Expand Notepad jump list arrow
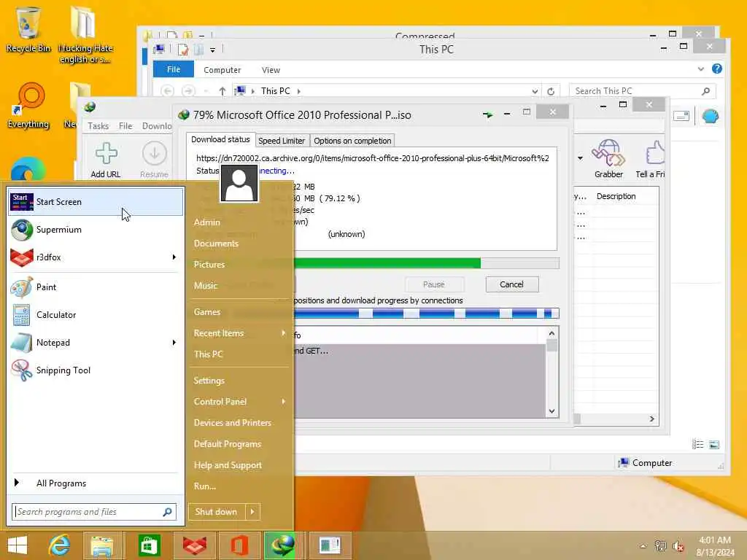Screen dimensions: 747x560 click(174, 343)
